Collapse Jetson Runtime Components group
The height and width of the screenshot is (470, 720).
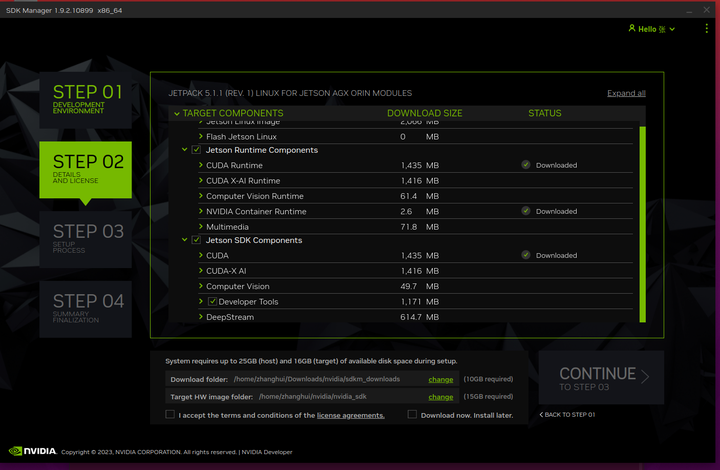coord(184,150)
